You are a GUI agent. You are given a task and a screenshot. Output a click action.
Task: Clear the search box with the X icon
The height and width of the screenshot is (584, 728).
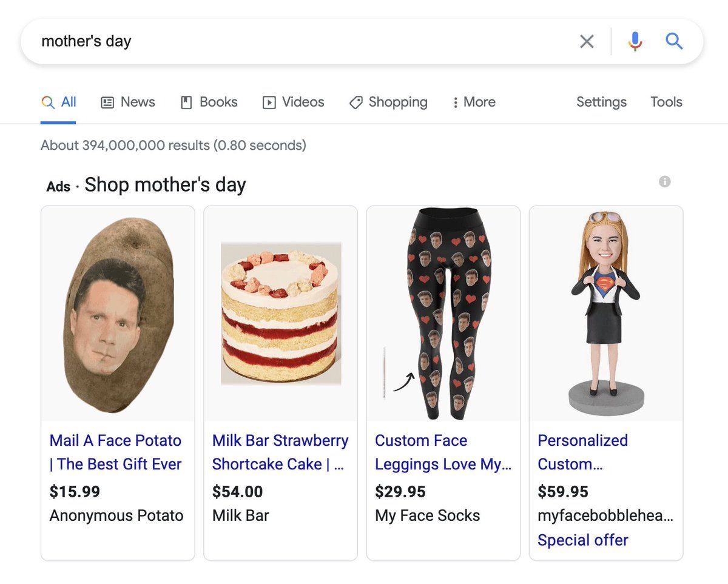(x=587, y=41)
